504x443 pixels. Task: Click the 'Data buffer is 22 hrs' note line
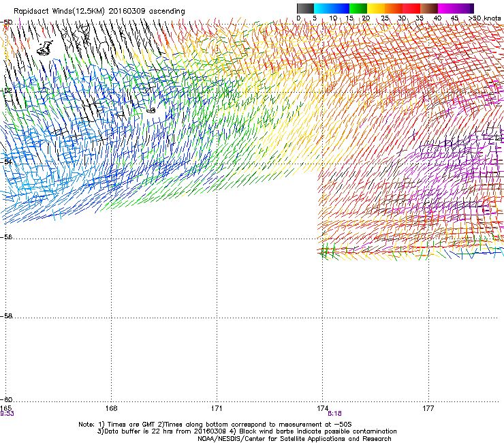247,431
